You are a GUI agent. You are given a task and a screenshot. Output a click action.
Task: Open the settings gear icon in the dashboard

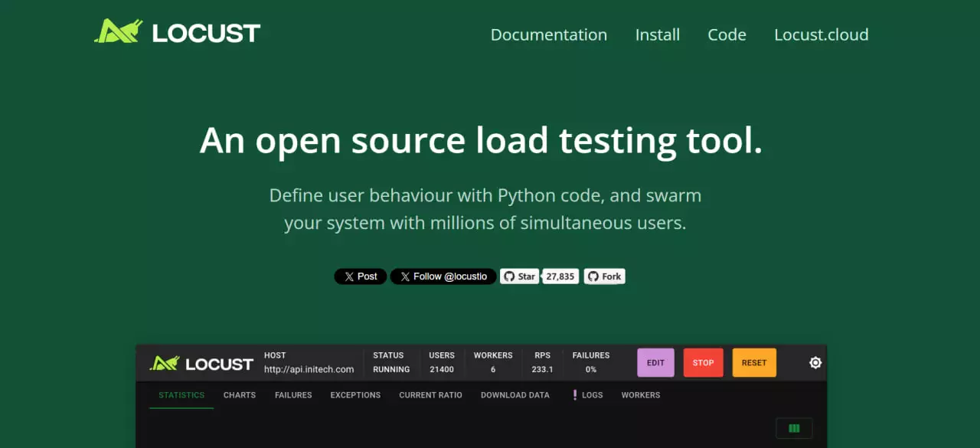[815, 363]
